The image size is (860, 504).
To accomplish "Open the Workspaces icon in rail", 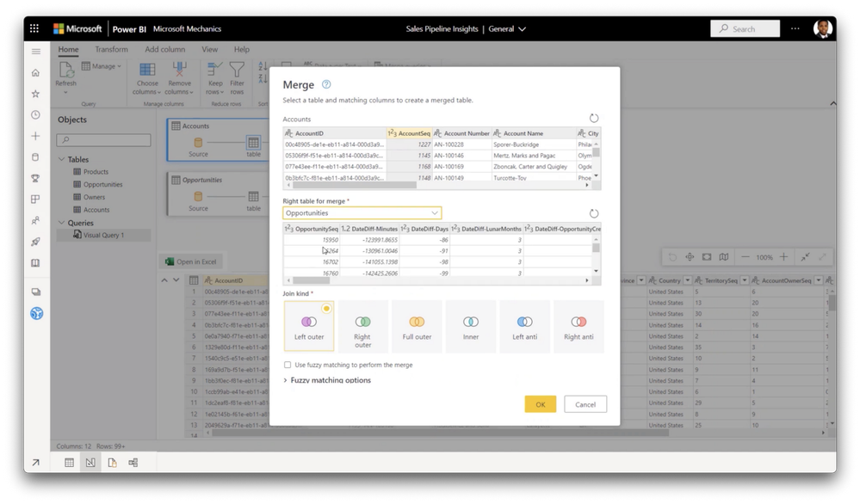I will pyautogui.click(x=35, y=292).
